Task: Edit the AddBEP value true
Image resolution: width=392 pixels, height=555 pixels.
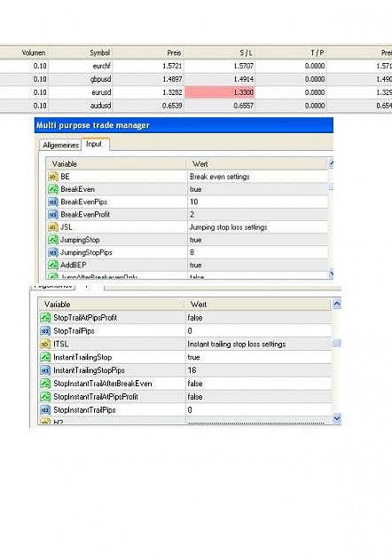Action: (x=257, y=266)
